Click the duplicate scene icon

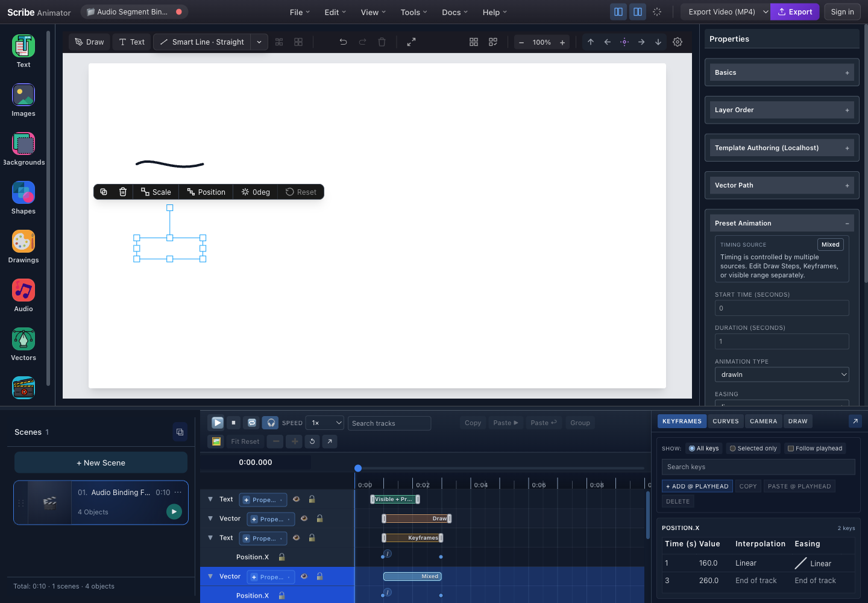pos(180,432)
